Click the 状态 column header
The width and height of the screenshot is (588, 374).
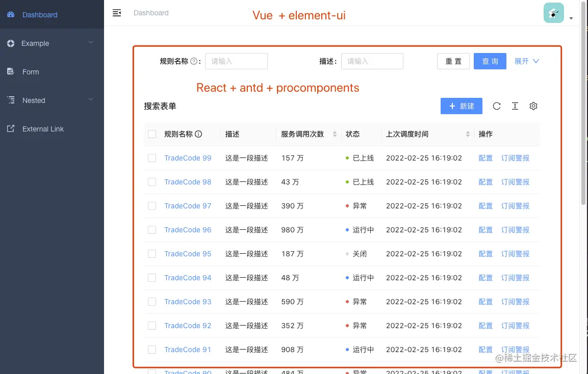pos(352,134)
